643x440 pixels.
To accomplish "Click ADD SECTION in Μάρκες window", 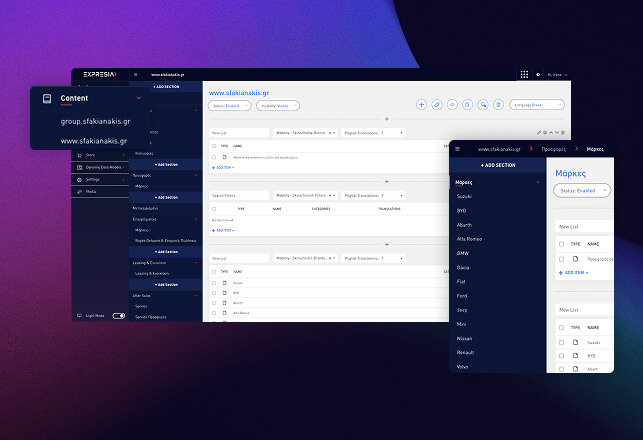I will point(498,165).
